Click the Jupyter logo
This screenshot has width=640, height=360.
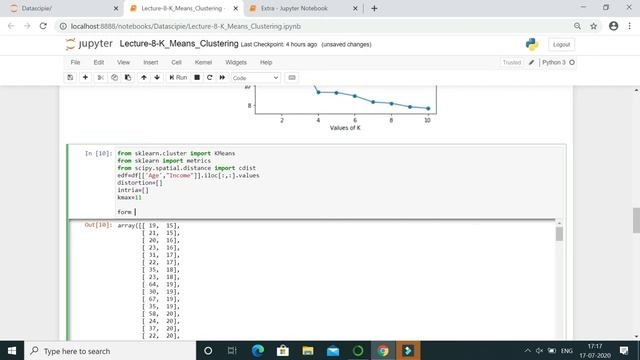coord(89,44)
